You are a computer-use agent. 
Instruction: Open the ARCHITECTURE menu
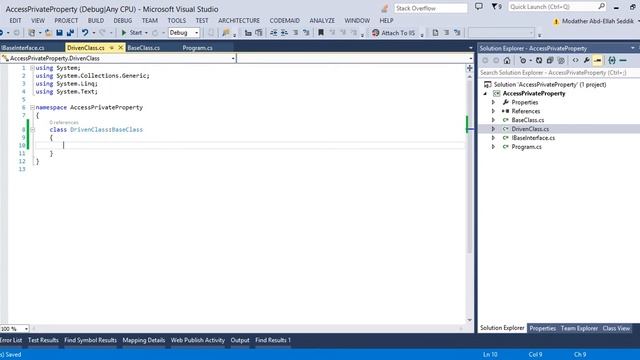pyautogui.click(x=239, y=20)
